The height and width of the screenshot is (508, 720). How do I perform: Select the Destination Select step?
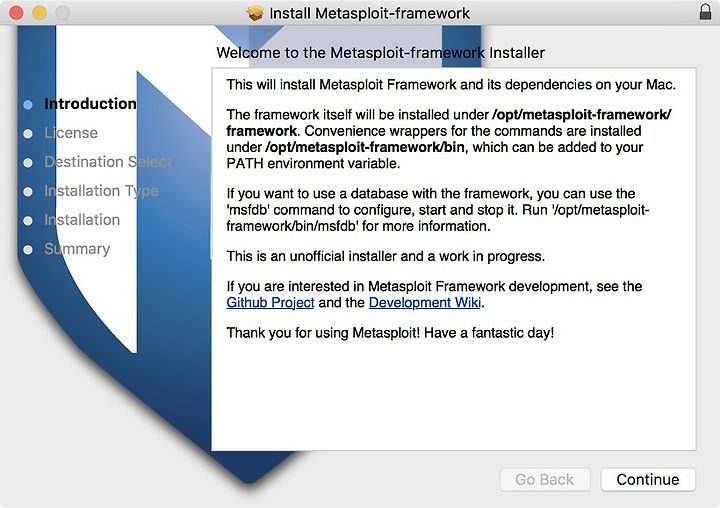(107, 162)
